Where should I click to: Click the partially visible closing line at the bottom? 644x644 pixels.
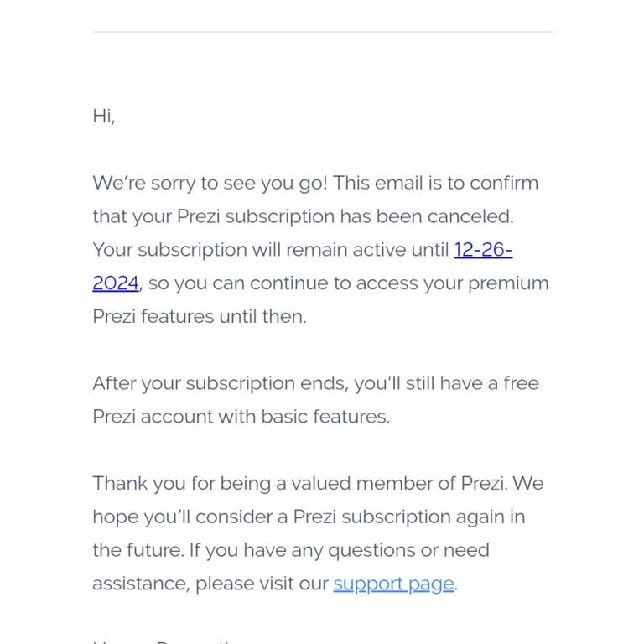(x=168, y=641)
